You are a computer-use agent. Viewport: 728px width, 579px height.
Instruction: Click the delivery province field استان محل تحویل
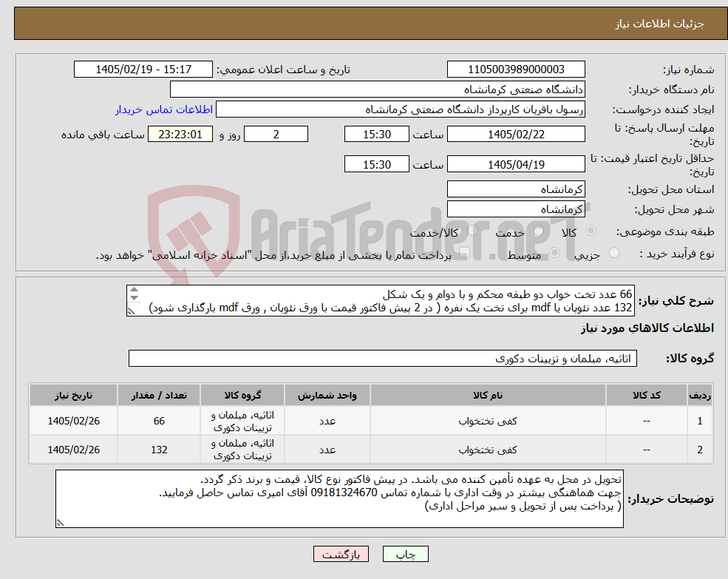click(516, 189)
